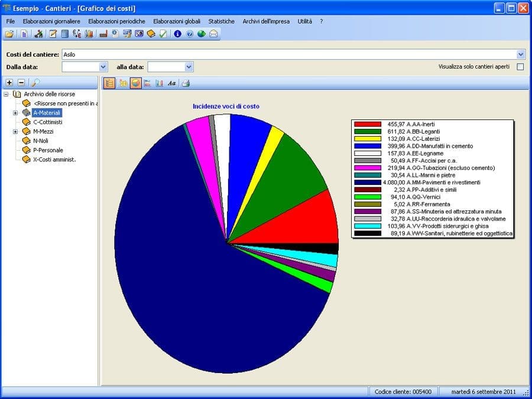Click the blue help question mark icon

pyautogui.click(x=190, y=34)
